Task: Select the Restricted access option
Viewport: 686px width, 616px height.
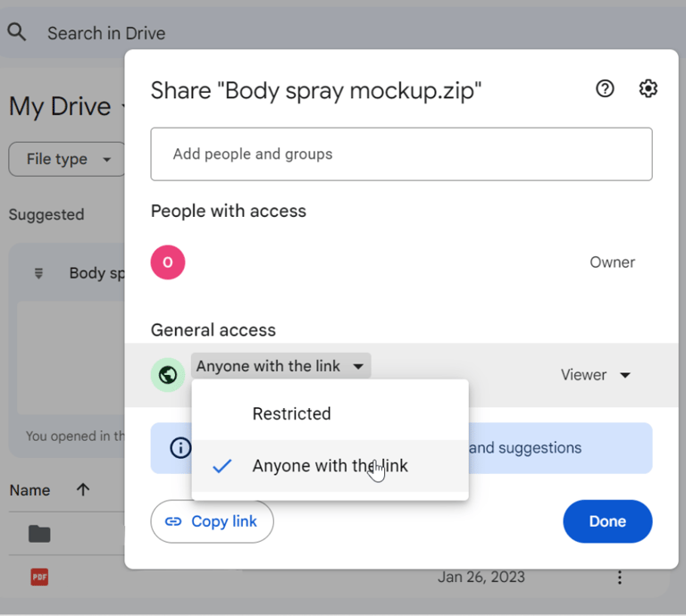Action: click(x=330, y=413)
